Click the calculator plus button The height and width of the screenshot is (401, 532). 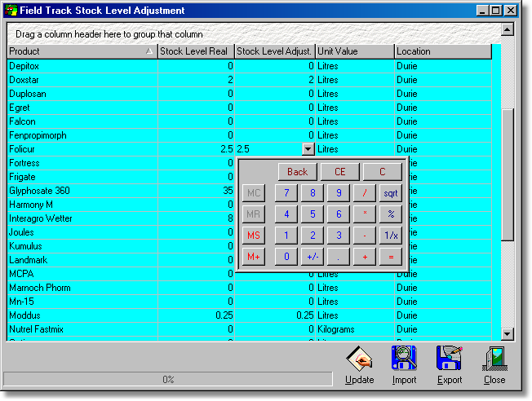pos(365,257)
